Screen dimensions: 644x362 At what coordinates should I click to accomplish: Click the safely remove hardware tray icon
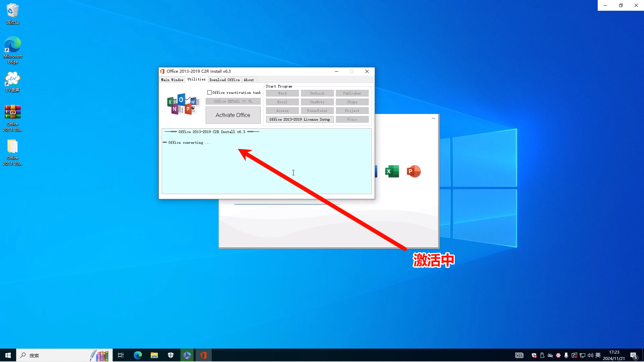542,355
